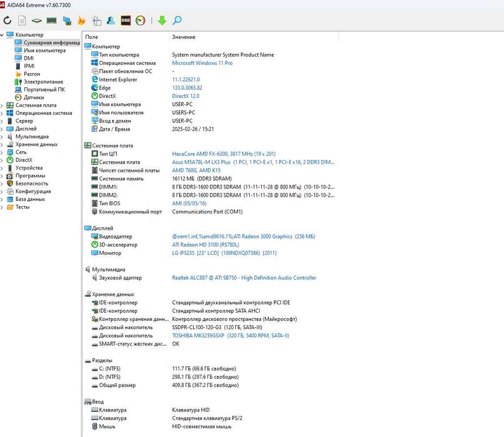Expand the Операционная система tree node
The width and height of the screenshot is (504, 437).
pyautogui.click(x=2, y=113)
